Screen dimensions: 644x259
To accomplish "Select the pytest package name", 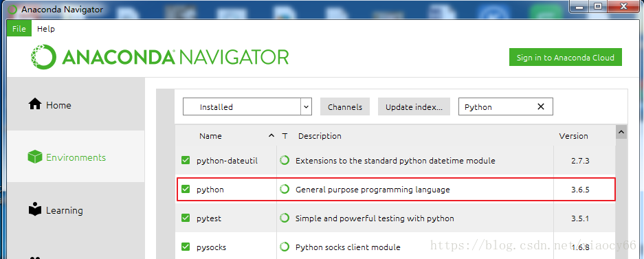I will coord(209,218).
